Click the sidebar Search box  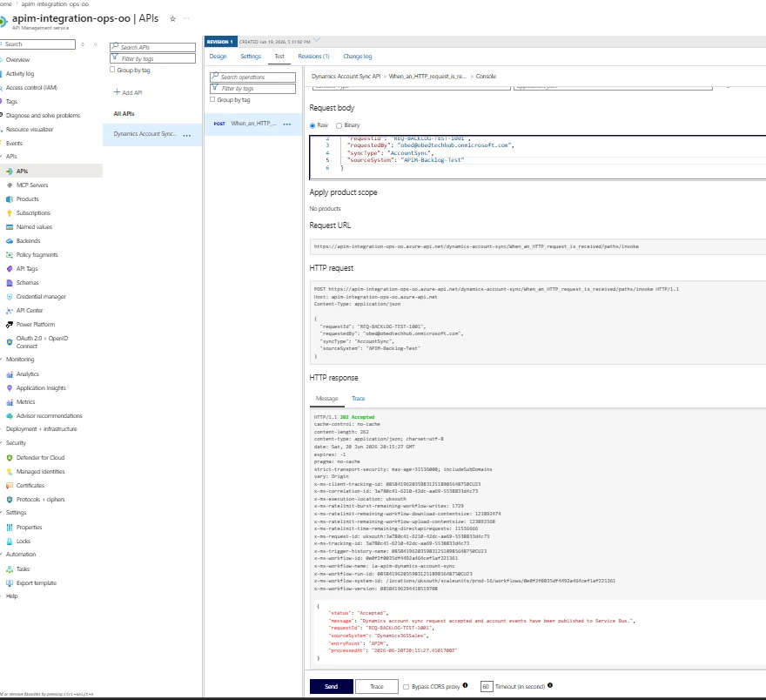[38, 44]
